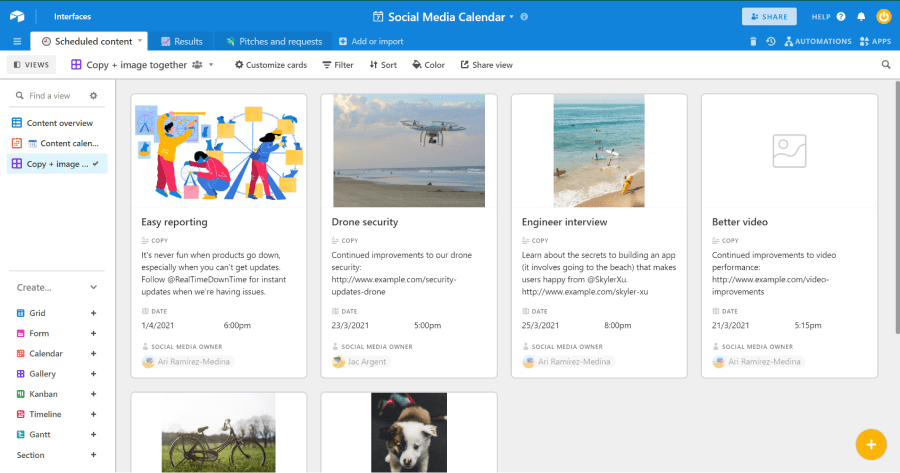Click the vertical scrollbar
The width and height of the screenshot is (900, 473).
coord(897,207)
